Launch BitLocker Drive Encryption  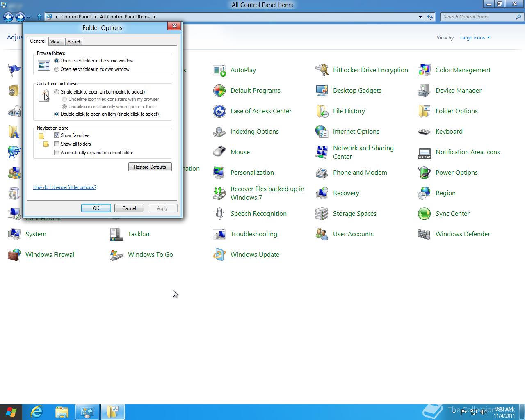click(370, 70)
